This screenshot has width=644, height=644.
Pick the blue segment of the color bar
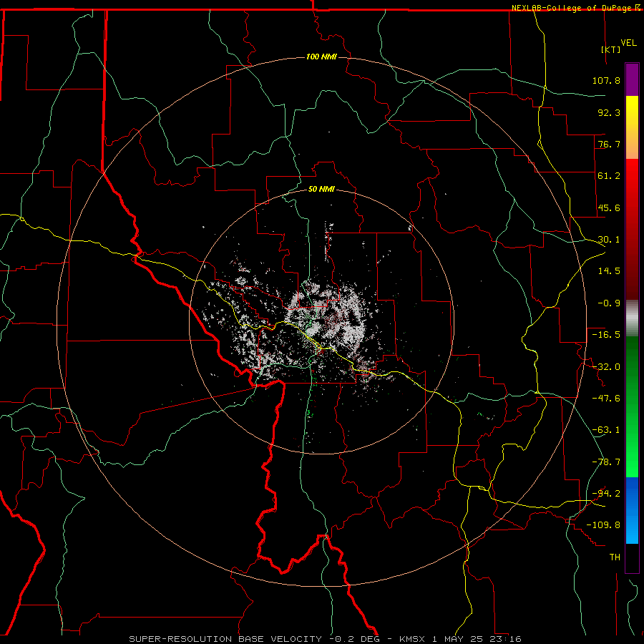click(x=632, y=510)
